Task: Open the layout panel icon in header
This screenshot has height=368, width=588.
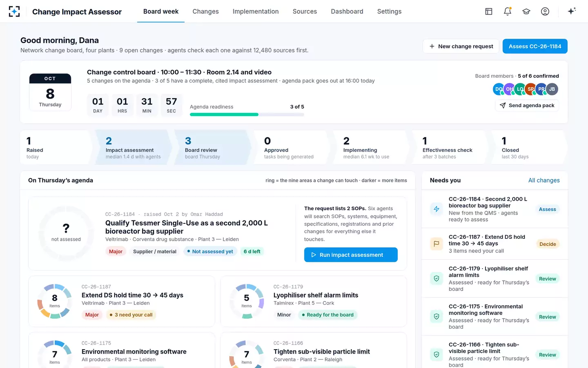Action: (489, 11)
